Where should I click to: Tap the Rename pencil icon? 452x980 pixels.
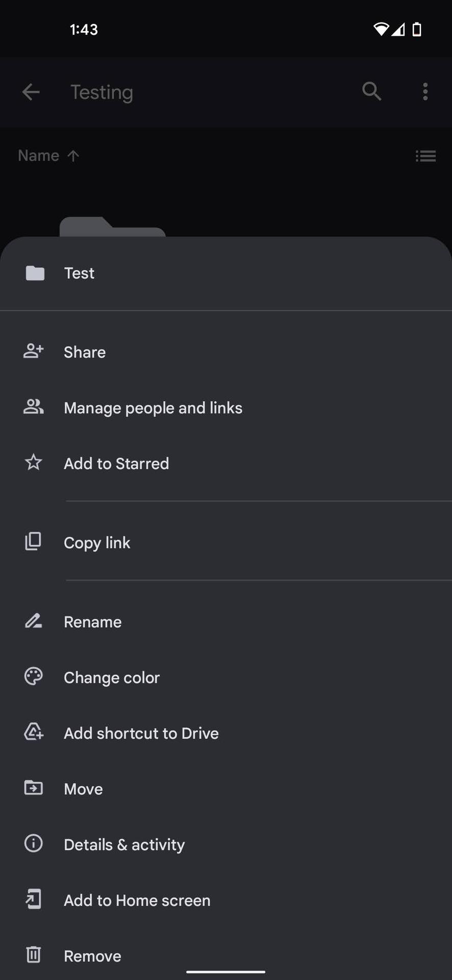(34, 621)
